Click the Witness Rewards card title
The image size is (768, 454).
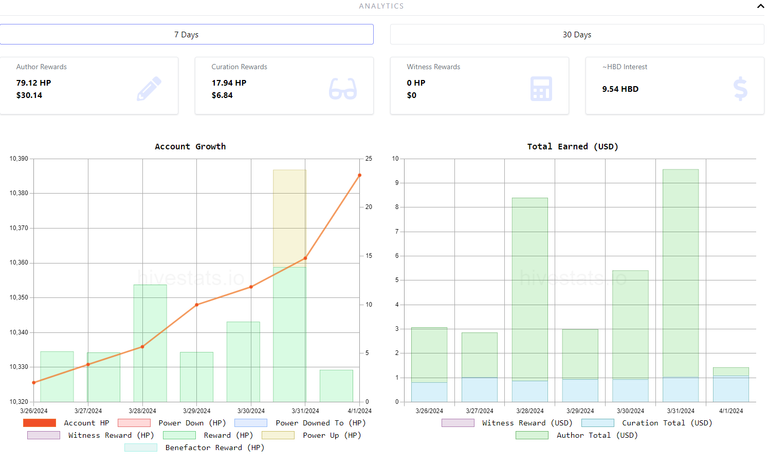[433, 67]
